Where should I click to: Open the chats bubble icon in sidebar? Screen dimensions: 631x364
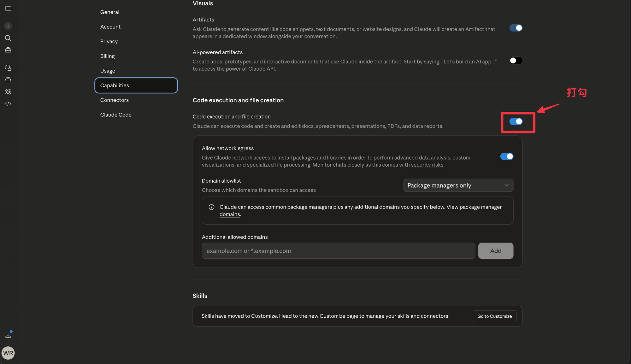pyautogui.click(x=8, y=68)
